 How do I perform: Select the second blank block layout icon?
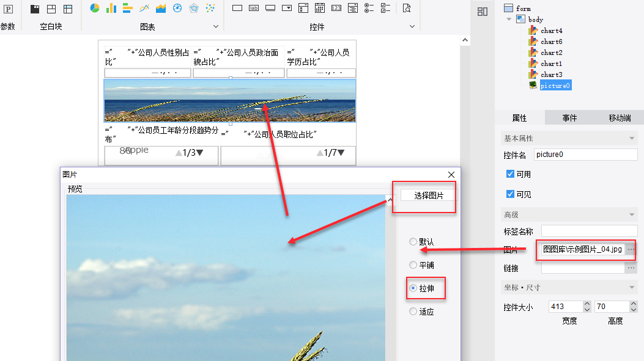click(x=51, y=9)
